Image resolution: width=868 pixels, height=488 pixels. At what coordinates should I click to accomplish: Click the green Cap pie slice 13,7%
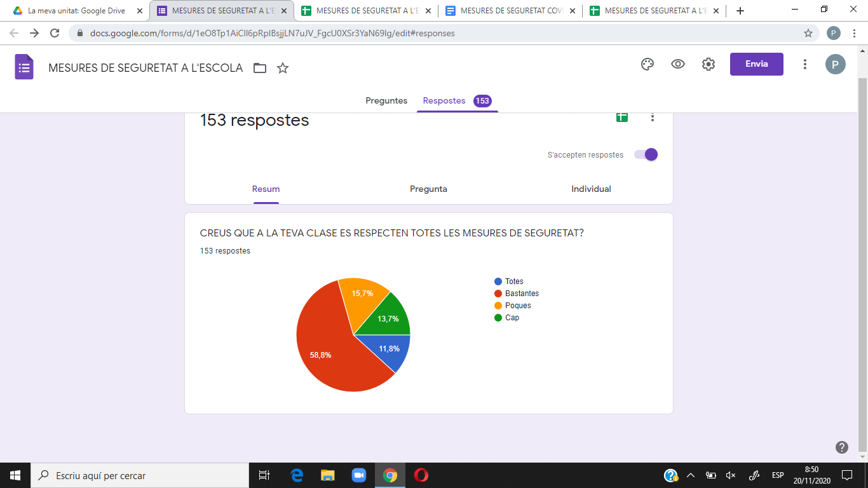(389, 317)
